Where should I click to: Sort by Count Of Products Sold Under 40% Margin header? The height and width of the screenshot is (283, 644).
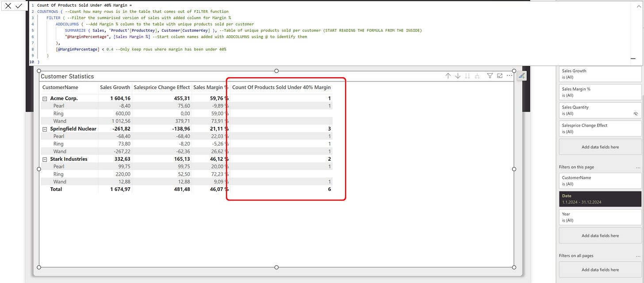[281, 87]
